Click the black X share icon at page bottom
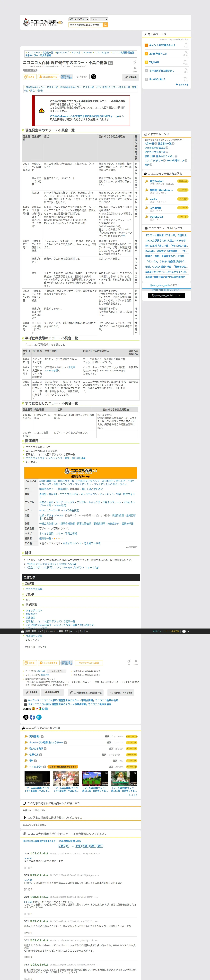 click(26, 717)
